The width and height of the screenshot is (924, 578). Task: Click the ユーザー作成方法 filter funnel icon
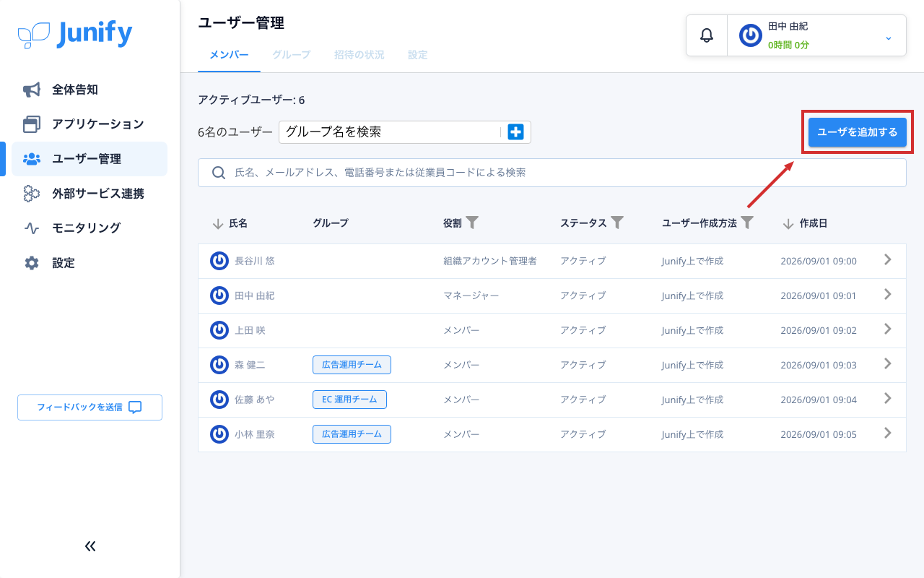click(x=747, y=223)
